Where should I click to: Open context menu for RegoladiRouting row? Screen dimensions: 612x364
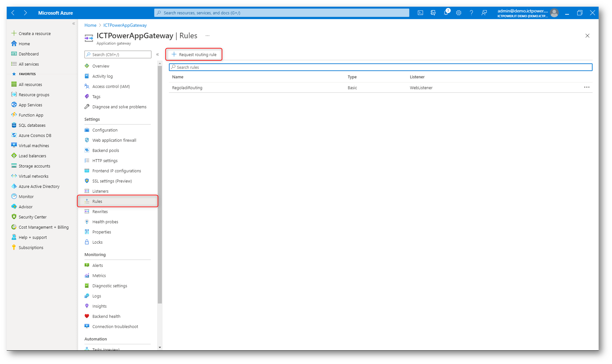(587, 87)
